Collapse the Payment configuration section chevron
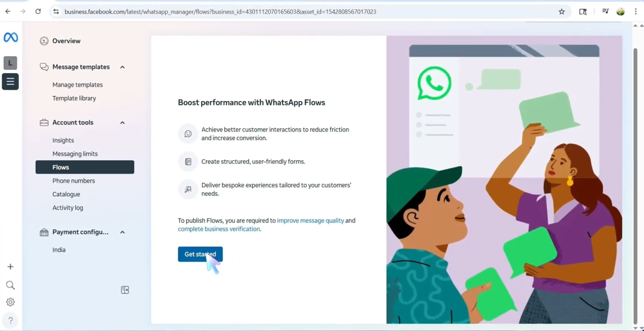644x331 pixels. click(x=122, y=232)
